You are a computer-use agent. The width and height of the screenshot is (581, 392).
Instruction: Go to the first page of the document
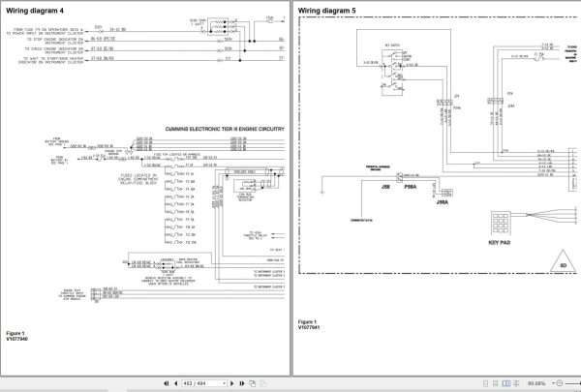[x=167, y=383]
